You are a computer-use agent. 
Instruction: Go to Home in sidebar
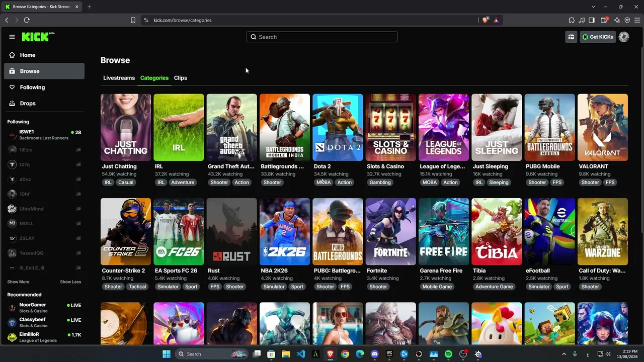pos(44,55)
